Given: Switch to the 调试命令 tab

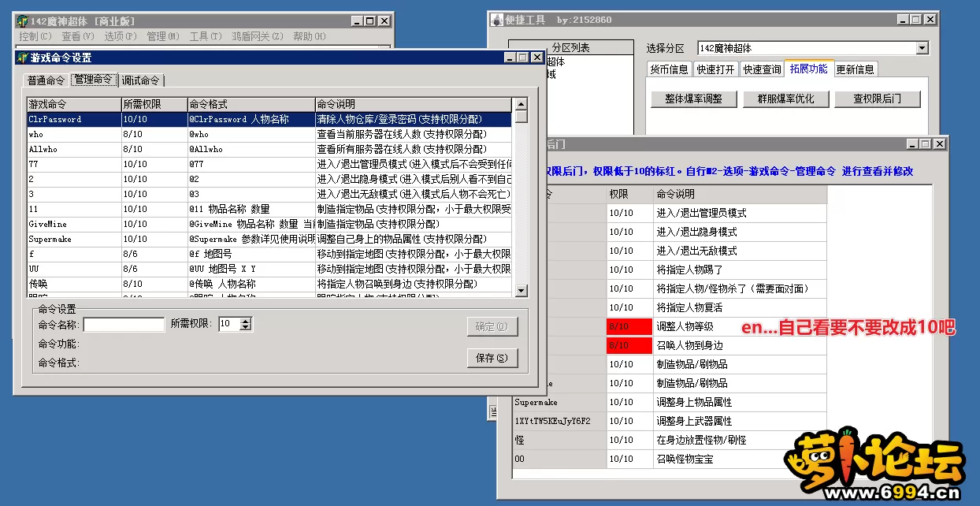Looking at the screenshot, I should [x=141, y=80].
